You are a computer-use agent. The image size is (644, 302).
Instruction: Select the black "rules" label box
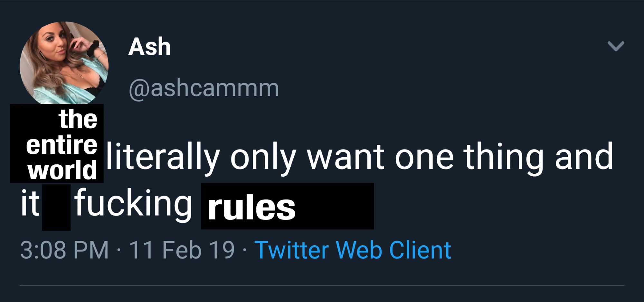[x=287, y=206]
